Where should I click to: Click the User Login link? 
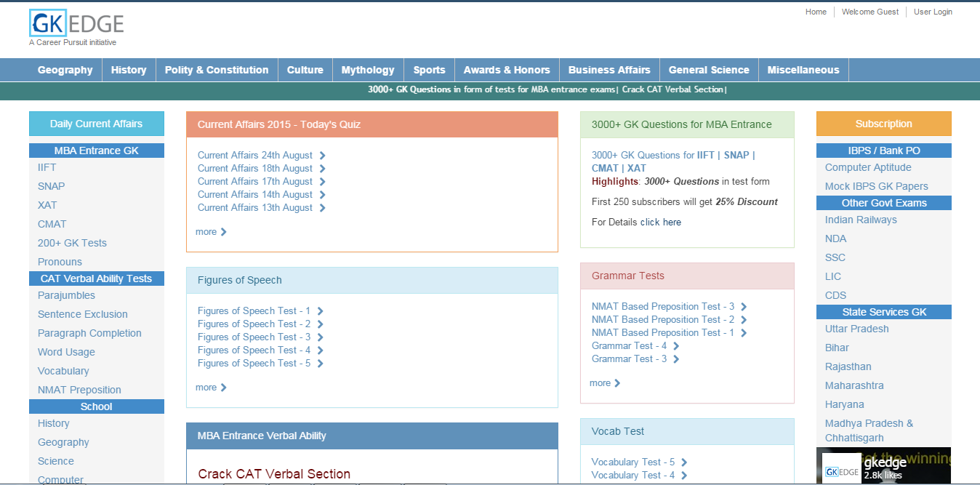933,12
